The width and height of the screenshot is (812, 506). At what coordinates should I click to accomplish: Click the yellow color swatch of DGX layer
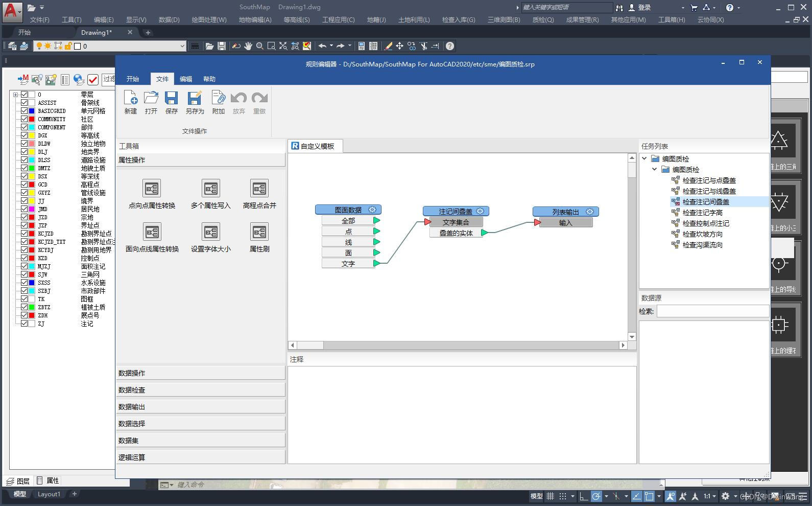pyautogui.click(x=32, y=135)
